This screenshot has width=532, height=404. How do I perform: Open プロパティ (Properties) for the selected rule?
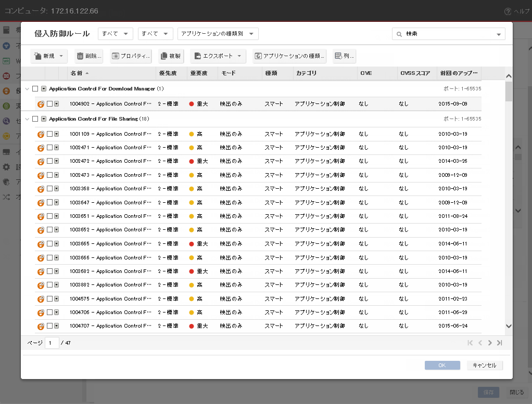pos(131,56)
